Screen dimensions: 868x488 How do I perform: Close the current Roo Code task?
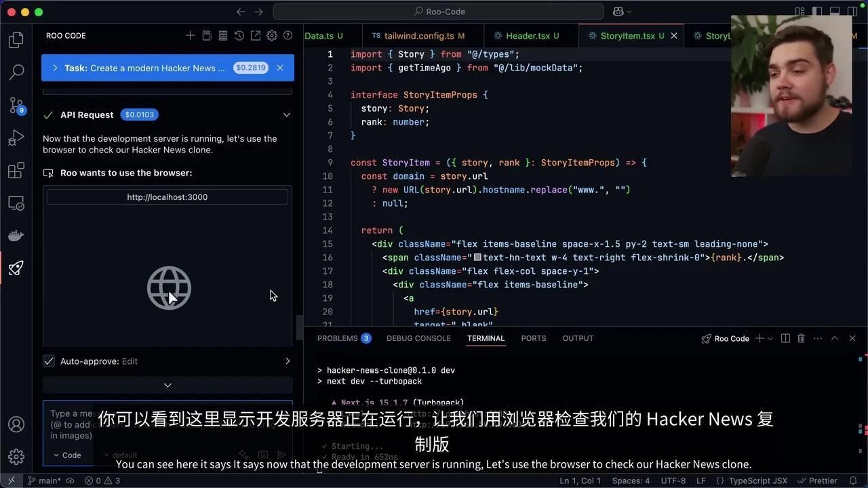(280, 68)
